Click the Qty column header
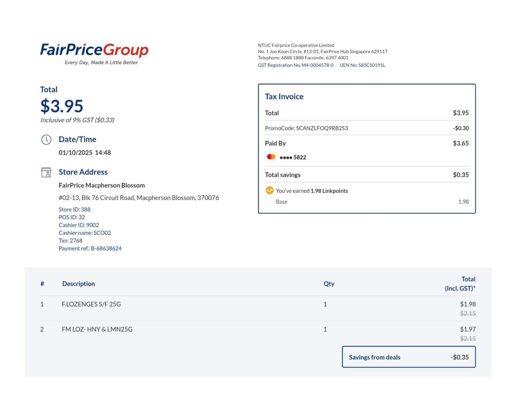Image resolution: width=516 pixels, height=420 pixels. [x=329, y=284]
